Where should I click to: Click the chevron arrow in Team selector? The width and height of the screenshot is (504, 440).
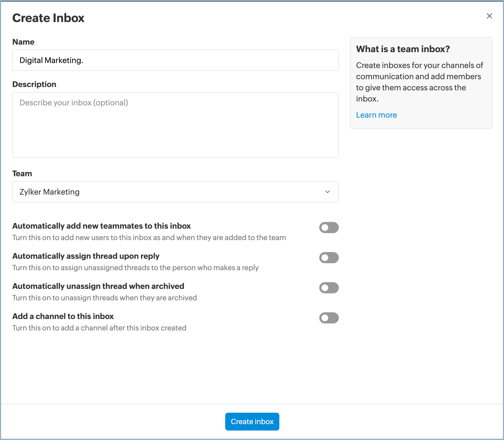[328, 192]
